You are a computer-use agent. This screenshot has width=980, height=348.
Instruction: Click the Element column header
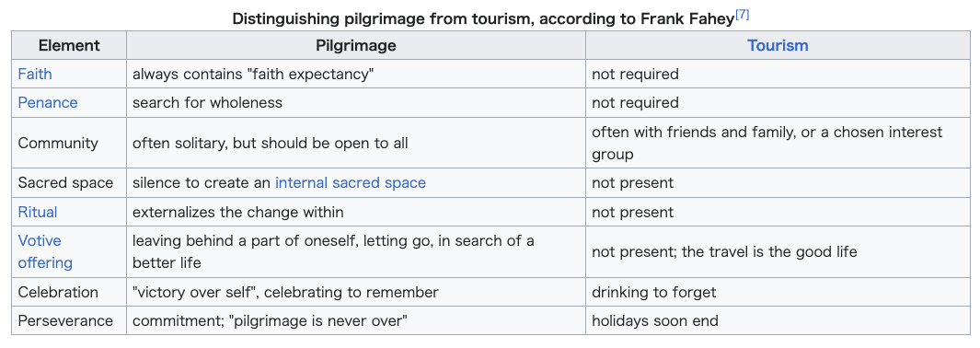pyautogui.click(x=69, y=46)
